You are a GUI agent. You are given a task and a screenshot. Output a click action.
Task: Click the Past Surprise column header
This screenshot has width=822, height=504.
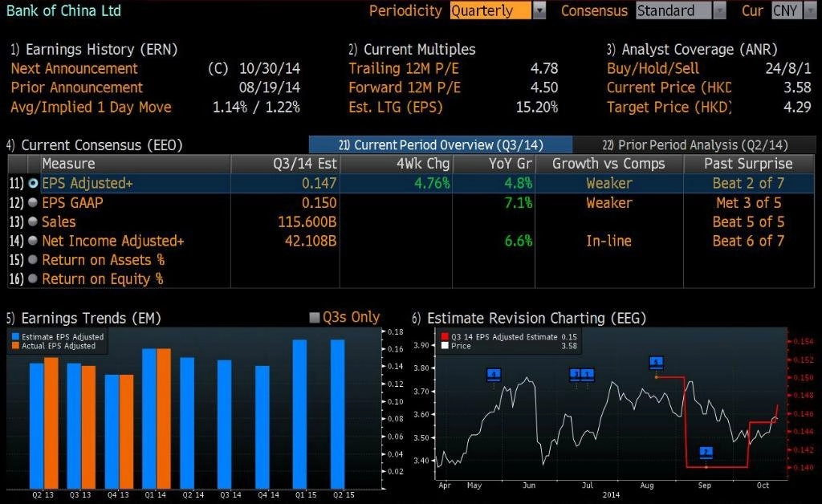(748, 164)
